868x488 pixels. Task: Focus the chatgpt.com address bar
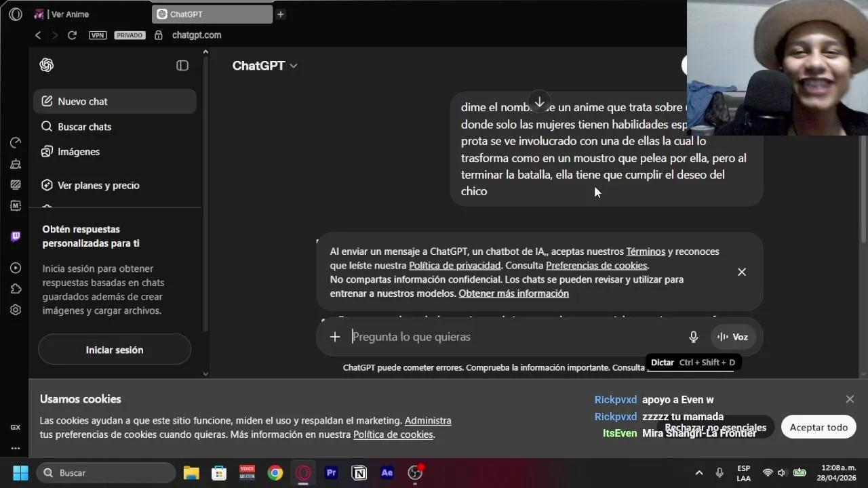tap(197, 35)
